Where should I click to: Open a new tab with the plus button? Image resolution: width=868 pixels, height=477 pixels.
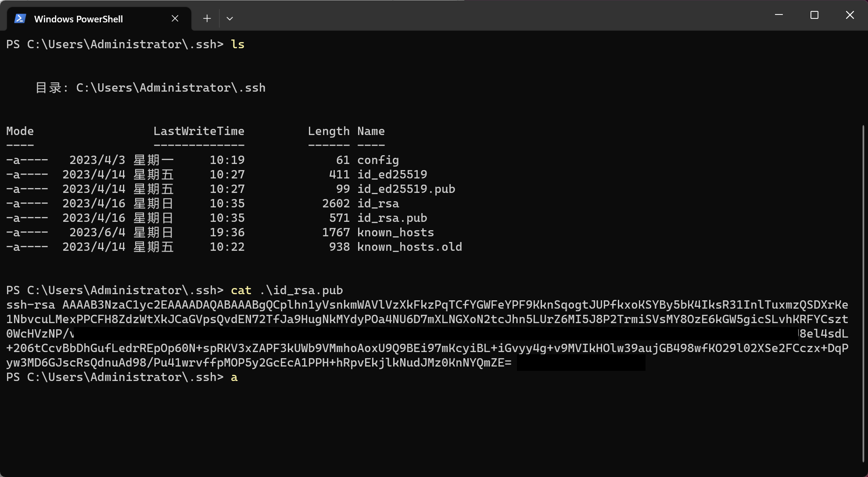click(207, 18)
